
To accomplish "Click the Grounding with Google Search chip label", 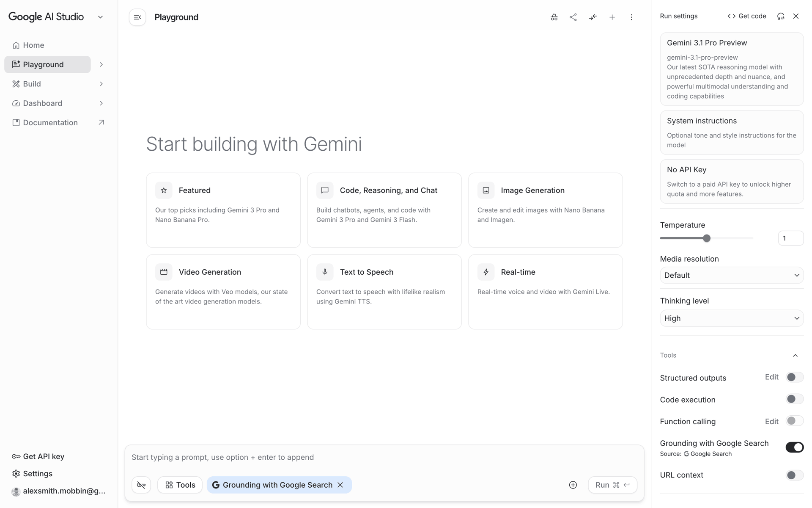I will 277,485.
